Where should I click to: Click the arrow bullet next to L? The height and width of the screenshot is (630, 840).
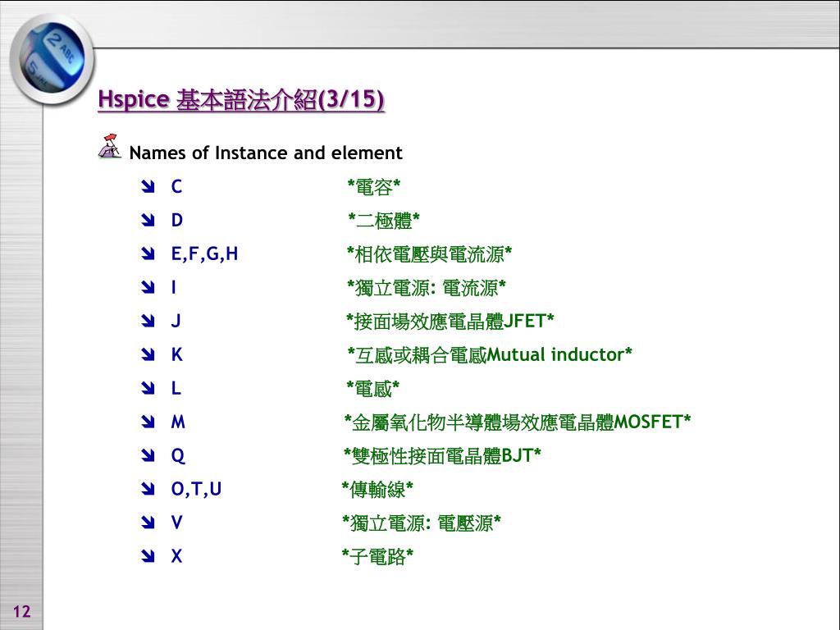[148, 388]
